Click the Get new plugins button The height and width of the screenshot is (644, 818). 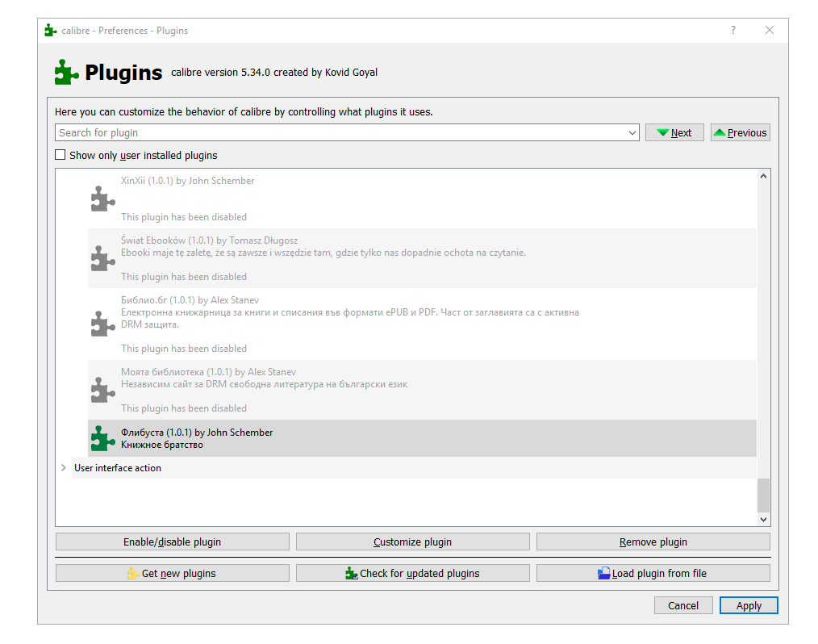(172, 573)
